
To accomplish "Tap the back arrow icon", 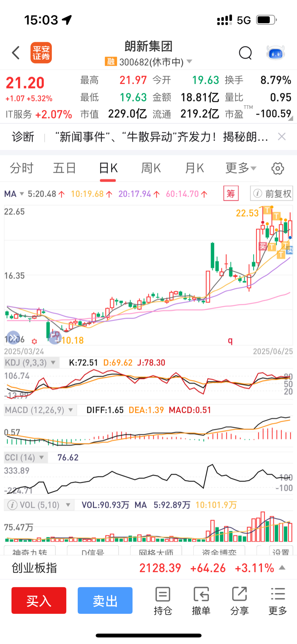I will tap(16, 53).
